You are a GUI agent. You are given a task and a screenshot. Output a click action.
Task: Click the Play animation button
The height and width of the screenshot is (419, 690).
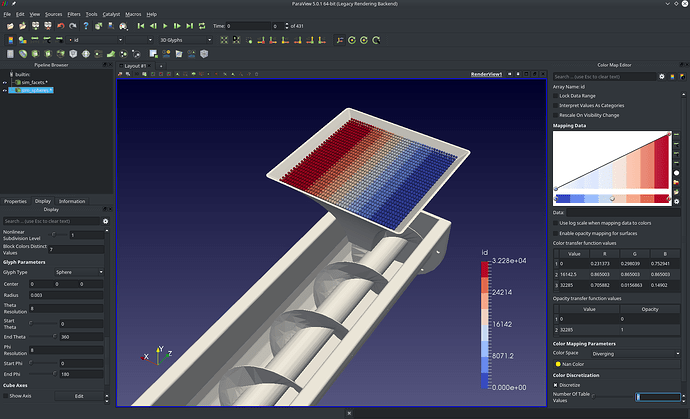pyautogui.click(x=164, y=26)
